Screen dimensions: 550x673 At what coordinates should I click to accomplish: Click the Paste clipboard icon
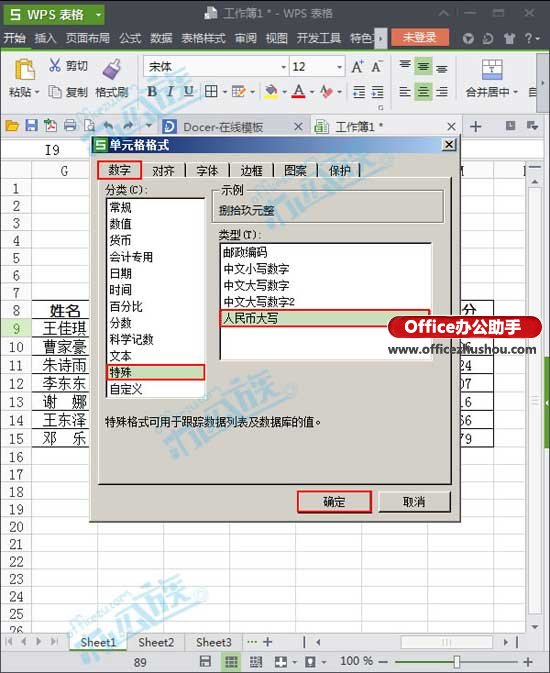24,69
